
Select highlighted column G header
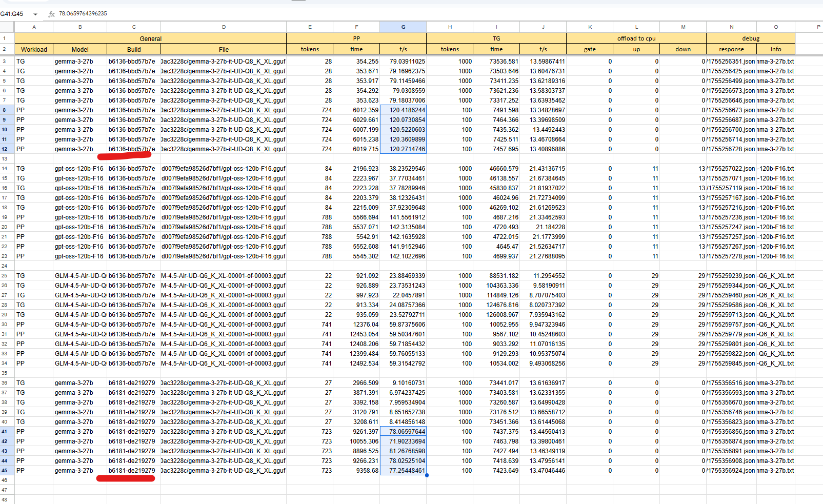click(403, 27)
